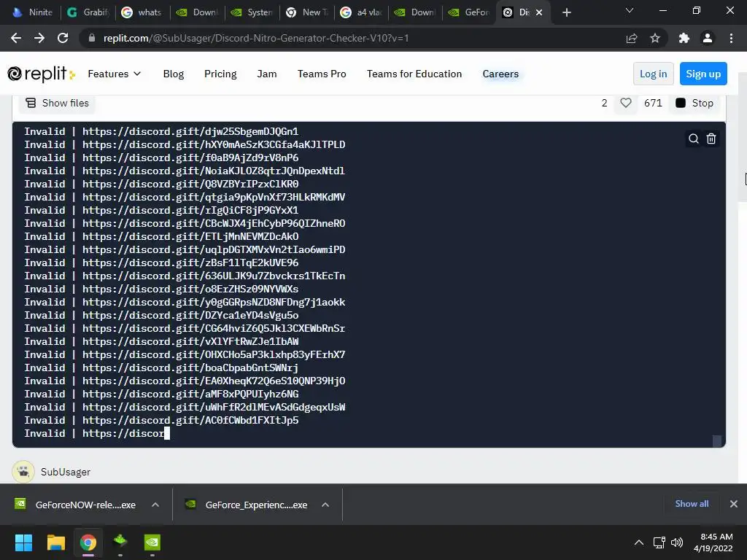Show hidden system tray icons
747x560 pixels.
pos(639,542)
